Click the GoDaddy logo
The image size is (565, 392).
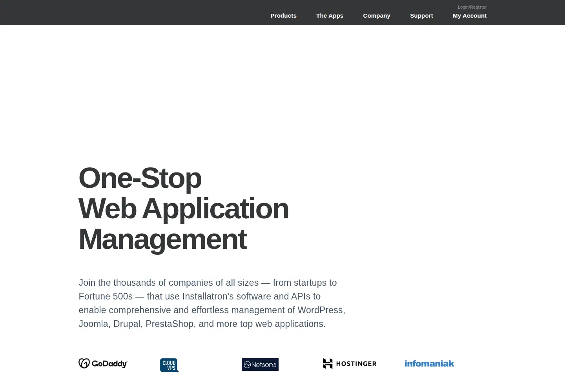click(103, 363)
